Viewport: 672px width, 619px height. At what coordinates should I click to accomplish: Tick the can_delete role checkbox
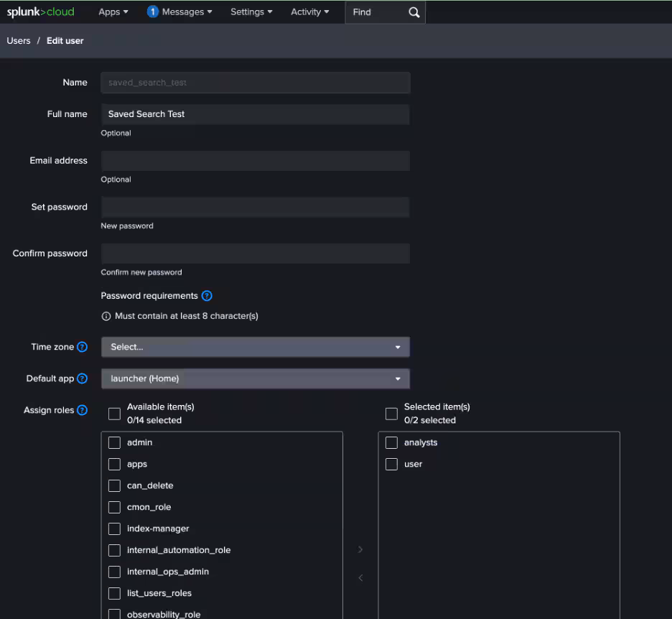coord(114,485)
